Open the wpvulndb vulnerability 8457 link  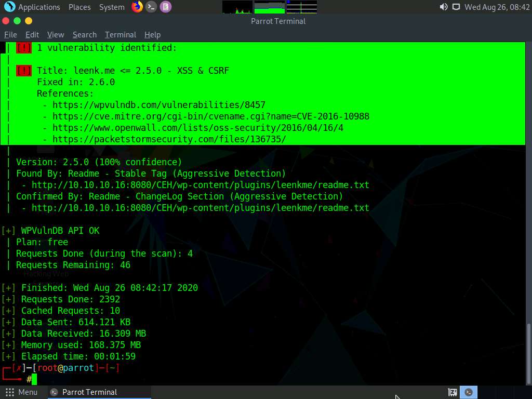(158, 104)
